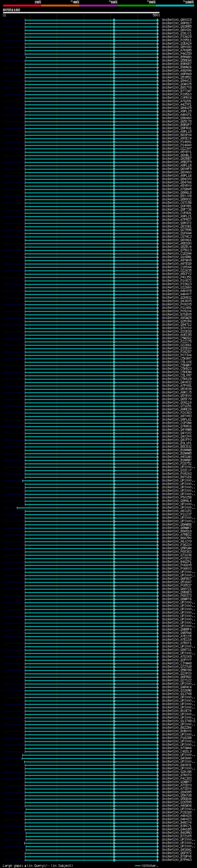
Task: Open hit UniRef100_P50258
Action: point(176,497)
